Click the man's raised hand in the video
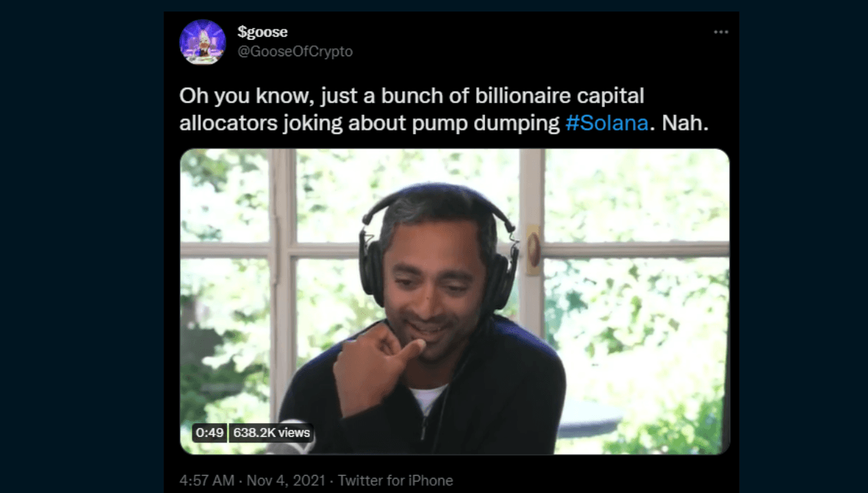Screen dimensions: 868x493 [x=375, y=365]
